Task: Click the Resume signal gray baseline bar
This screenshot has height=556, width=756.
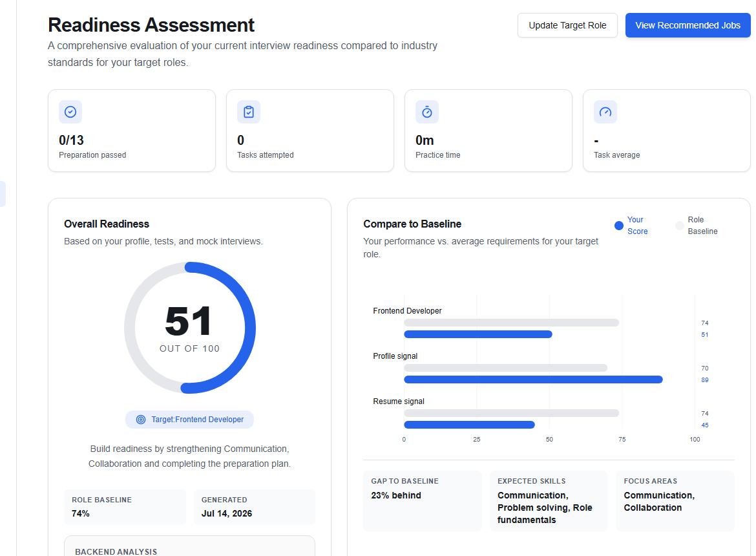Action: [512, 413]
